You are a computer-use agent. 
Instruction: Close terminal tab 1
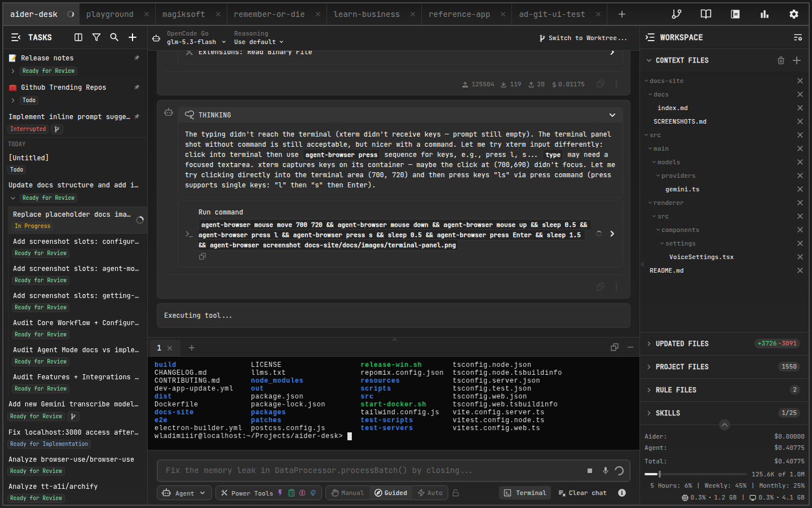pyautogui.click(x=170, y=348)
